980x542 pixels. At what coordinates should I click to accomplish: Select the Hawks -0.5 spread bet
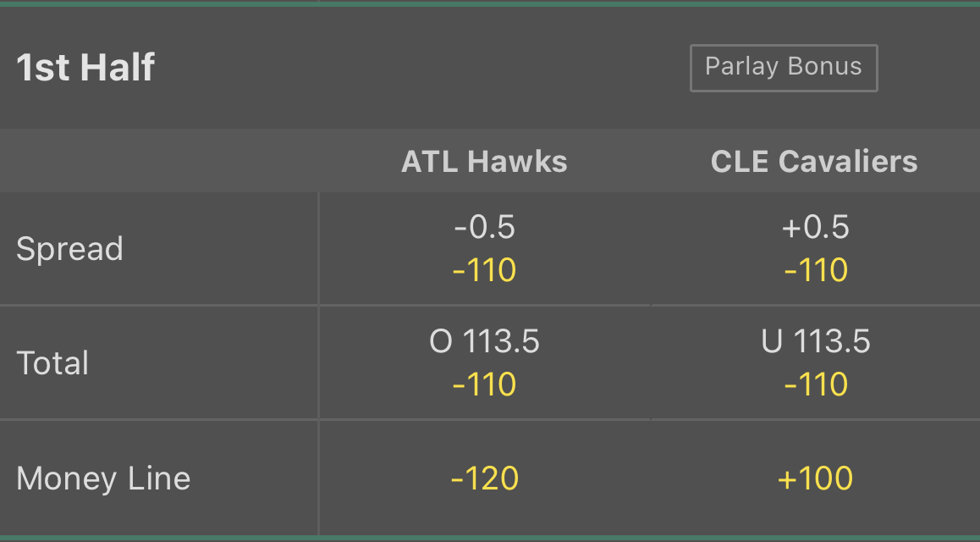pos(483,248)
